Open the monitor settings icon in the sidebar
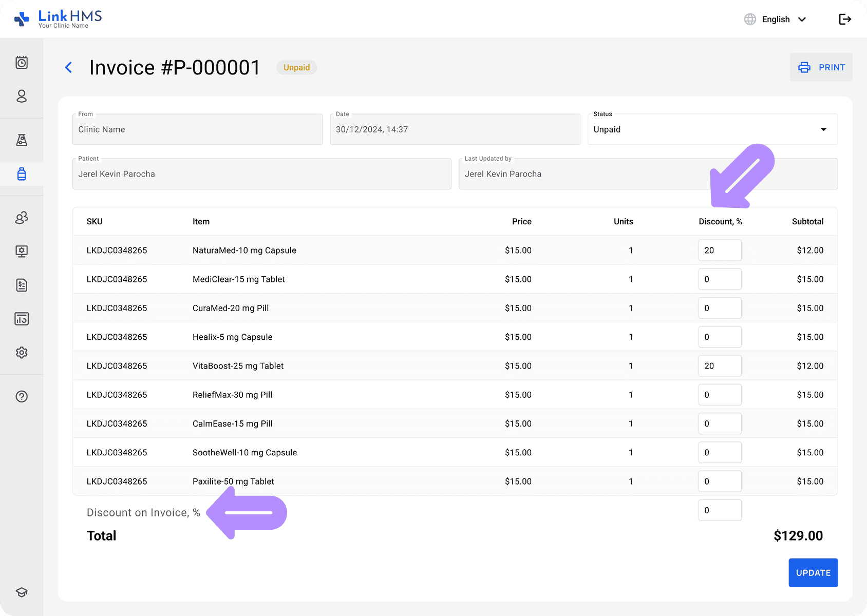The height and width of the screenshot is (616, 867). (22, 252)
